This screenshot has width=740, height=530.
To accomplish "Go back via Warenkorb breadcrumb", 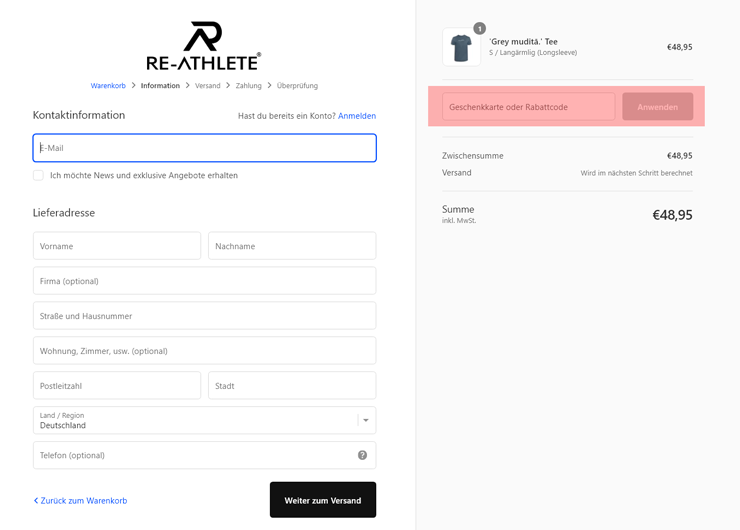I will [x=108, y=86].
